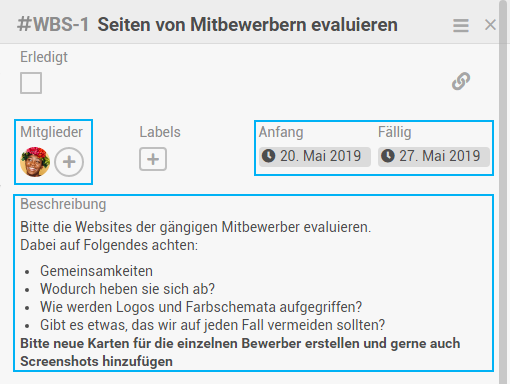Open the due date 27. Mai 2019

pos(434,156)
